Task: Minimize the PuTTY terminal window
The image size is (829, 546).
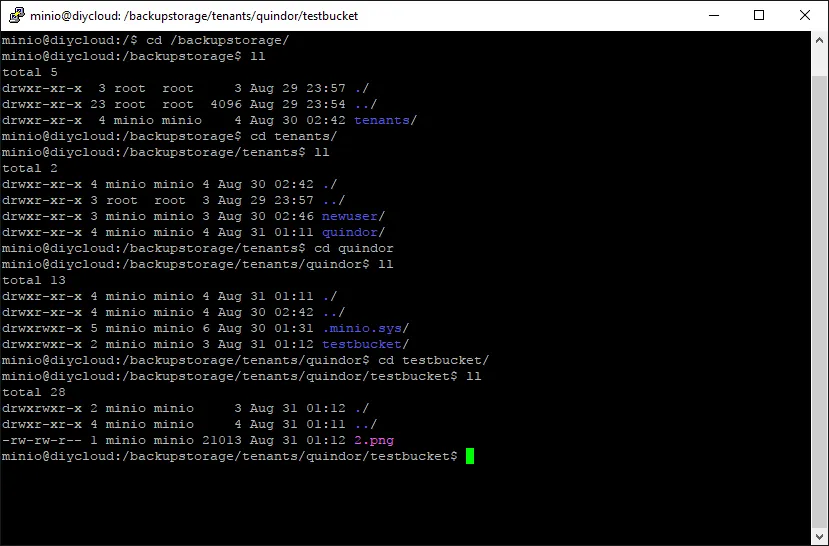Action: [x=714, y=15]
